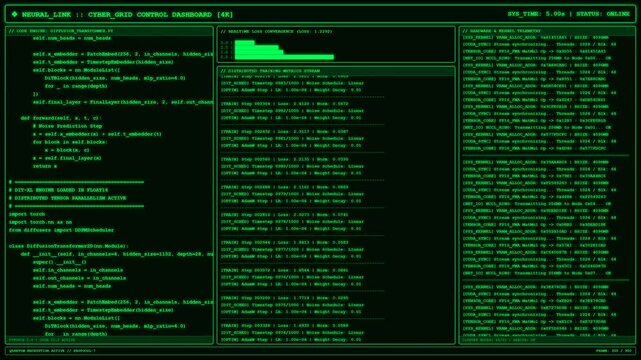Click '# DIT-XL ENGINE LOADED IN FLOAT16' comment
Screen dimensions: 641x360
[58, 190]
